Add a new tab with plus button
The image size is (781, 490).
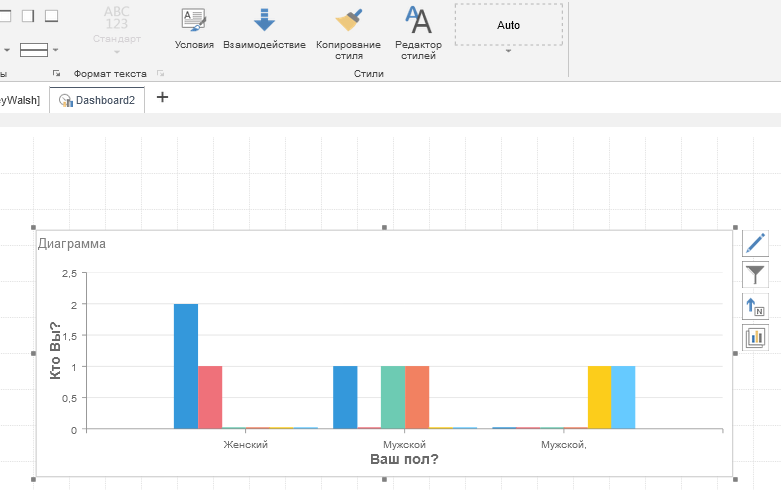tap(163, 98)
